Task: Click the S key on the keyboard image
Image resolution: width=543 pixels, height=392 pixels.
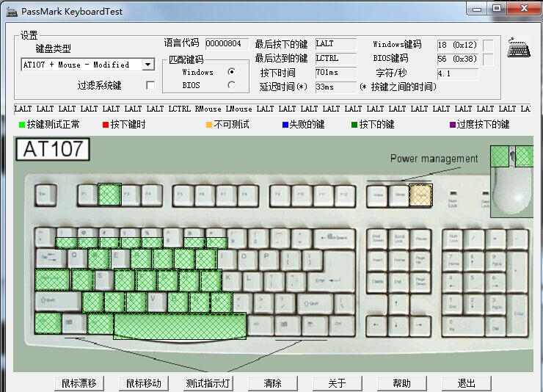Action: click(x=104, y=280)
